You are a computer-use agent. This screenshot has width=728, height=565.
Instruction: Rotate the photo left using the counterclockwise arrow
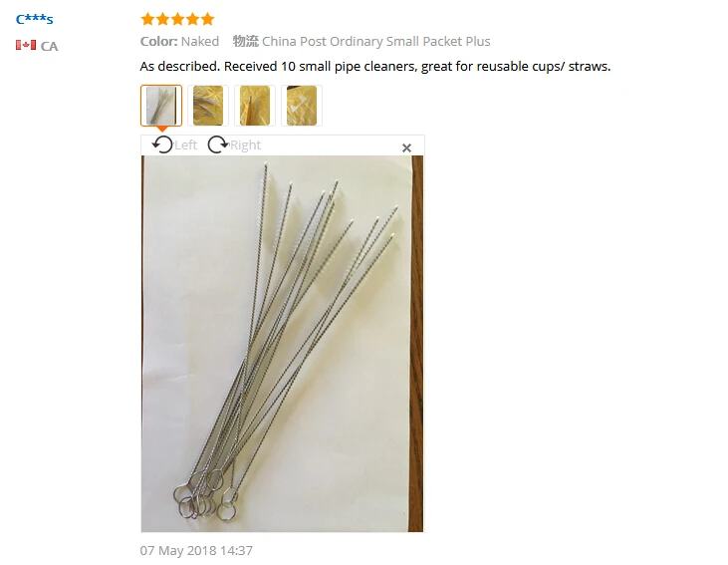click(162, 144)
